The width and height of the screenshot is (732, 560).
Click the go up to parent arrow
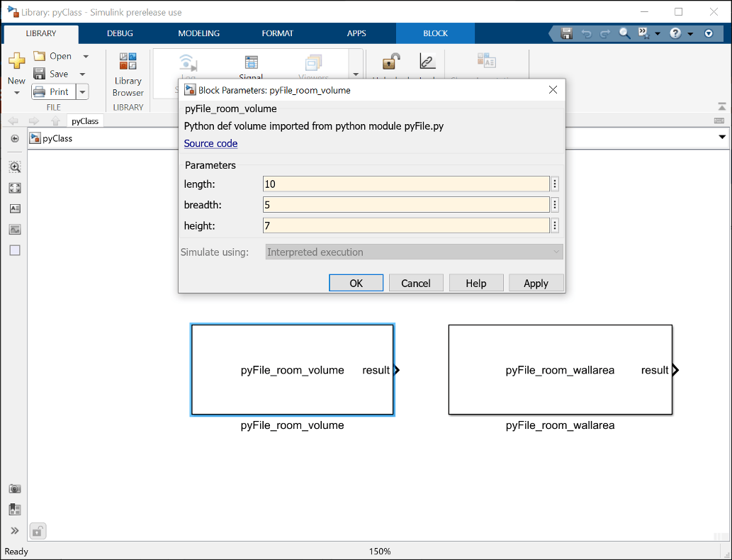(55, 121)
